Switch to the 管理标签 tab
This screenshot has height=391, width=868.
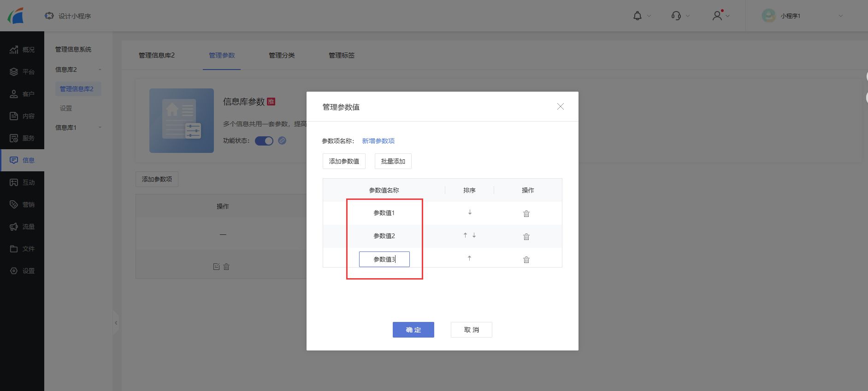[342, 55]
